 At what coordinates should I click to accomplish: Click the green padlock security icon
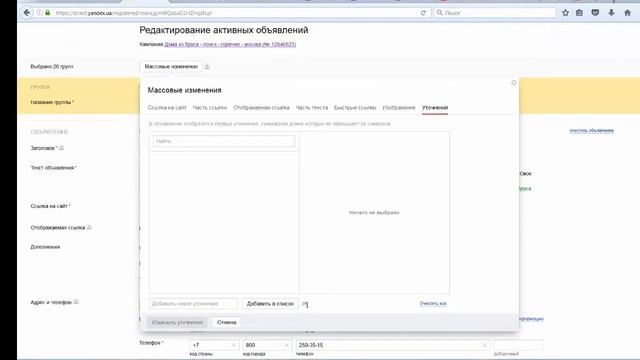pos(47,13)
